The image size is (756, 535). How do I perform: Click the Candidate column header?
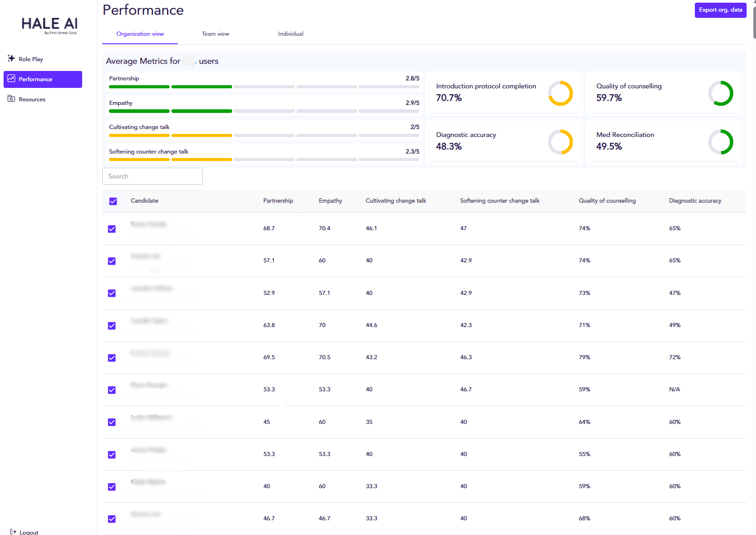coord(144,201)
